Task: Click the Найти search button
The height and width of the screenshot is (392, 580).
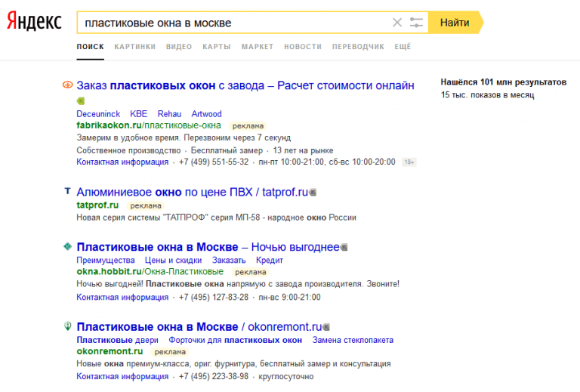Action: (x=455, y=23)
